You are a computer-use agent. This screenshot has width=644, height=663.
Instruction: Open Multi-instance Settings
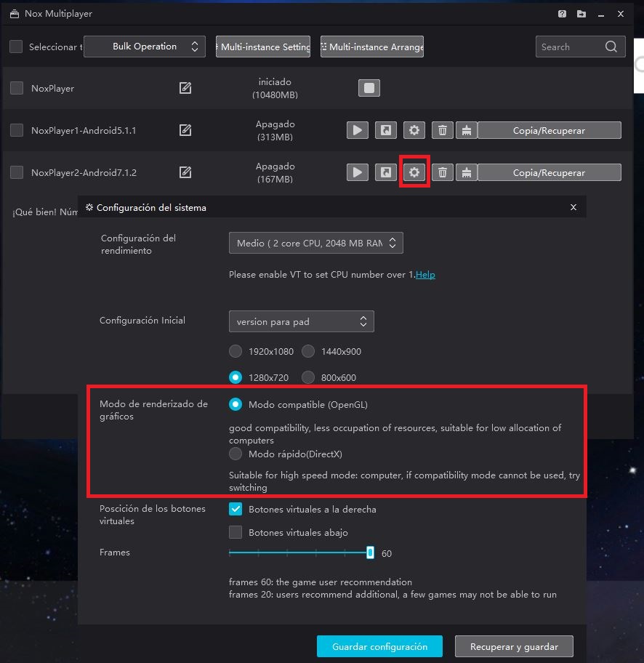click(263, 47)
